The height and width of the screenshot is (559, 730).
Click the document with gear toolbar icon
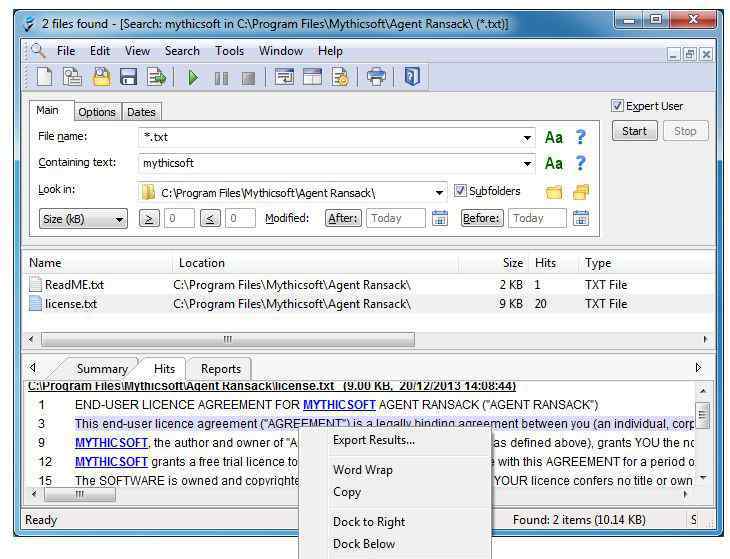click(340, 77)
